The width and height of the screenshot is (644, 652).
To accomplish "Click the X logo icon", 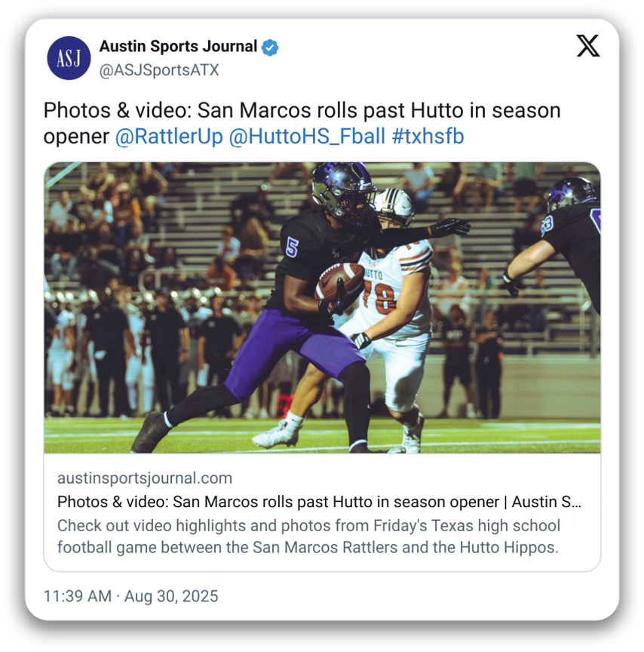I will (x=588, y=45).
